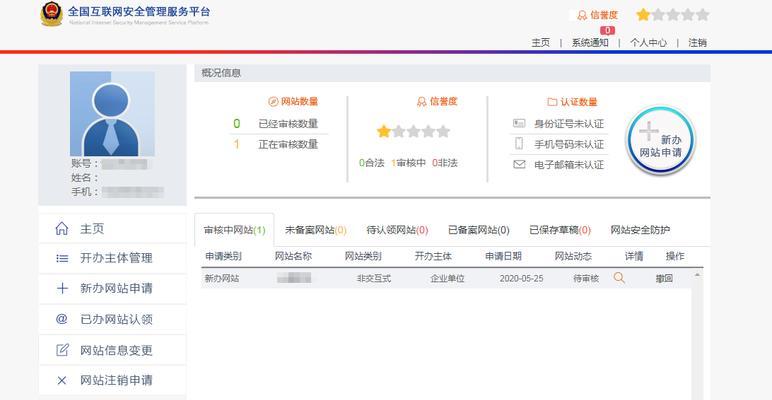Click the edit icon beside 网站信息变更

(x=62, y=350)
